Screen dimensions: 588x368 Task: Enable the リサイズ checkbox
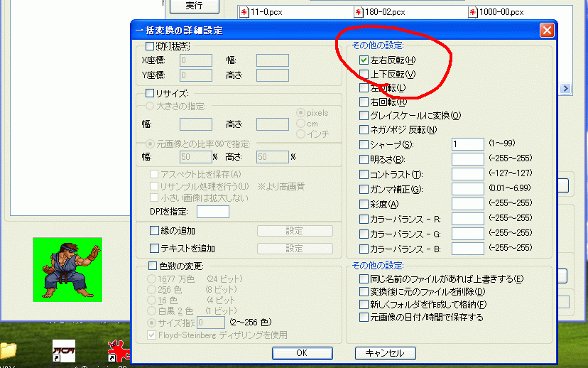[x=150, y=92]
